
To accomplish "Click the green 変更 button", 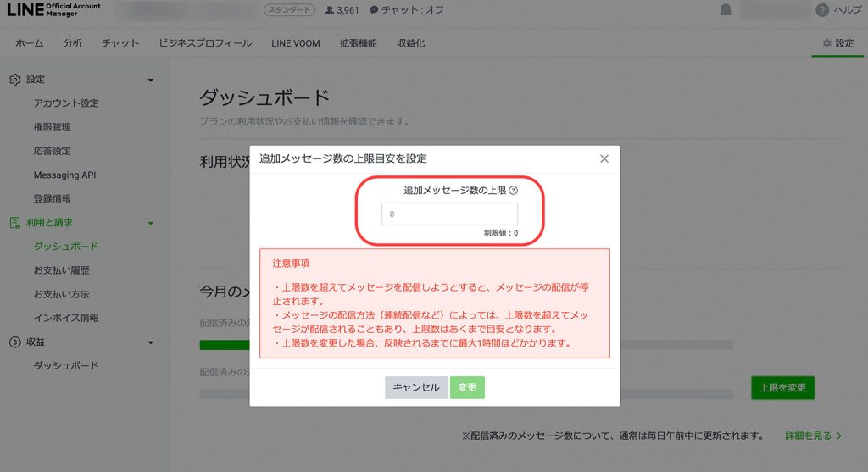I will tap(467, 387).
